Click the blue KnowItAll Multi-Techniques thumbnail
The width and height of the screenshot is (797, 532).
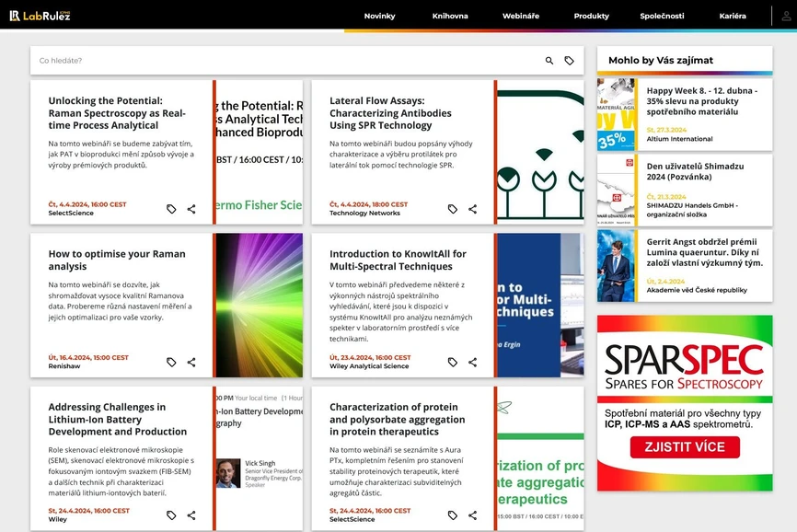pyautogui.click(x=540, y=306)
